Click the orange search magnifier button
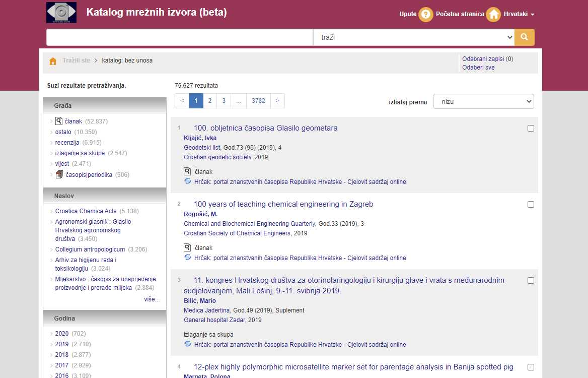 (524, 37)
